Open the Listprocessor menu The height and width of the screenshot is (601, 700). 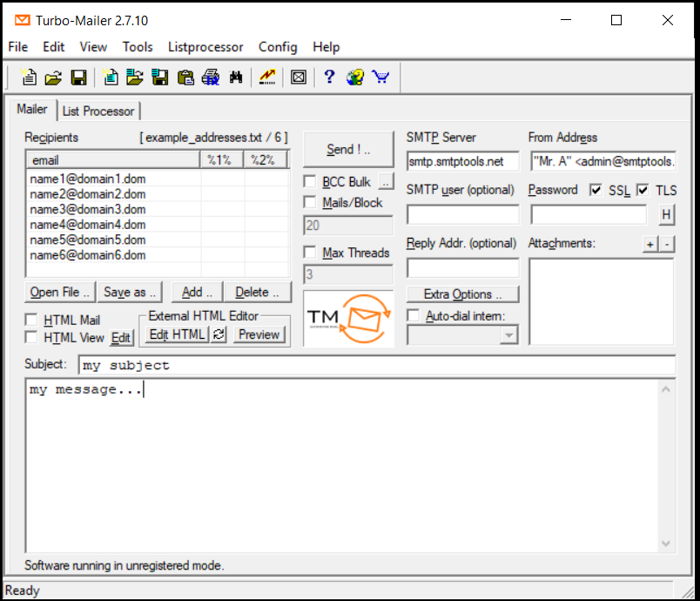click(x=205, y=47)
